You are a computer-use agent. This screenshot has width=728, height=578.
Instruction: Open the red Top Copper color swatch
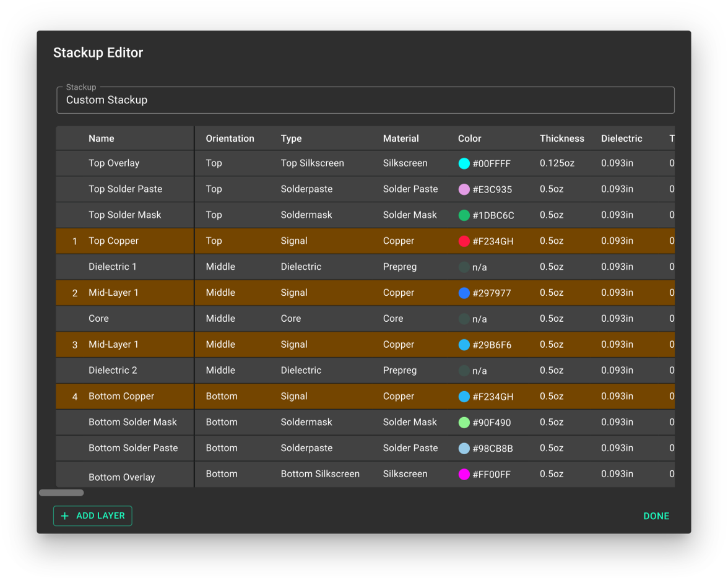point(464,241)
